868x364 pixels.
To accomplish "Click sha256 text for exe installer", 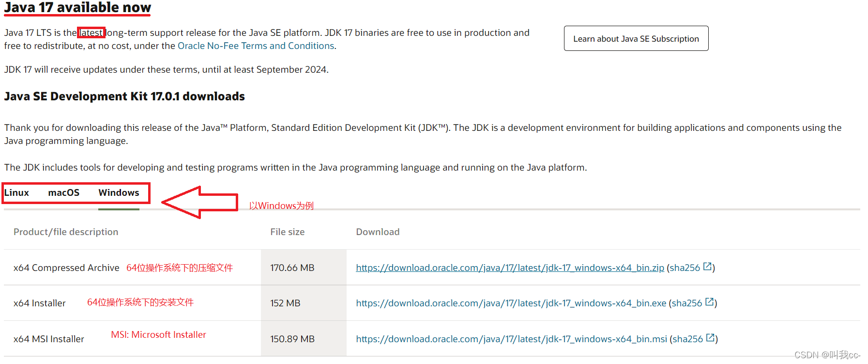I will click(x=687, y=303).
